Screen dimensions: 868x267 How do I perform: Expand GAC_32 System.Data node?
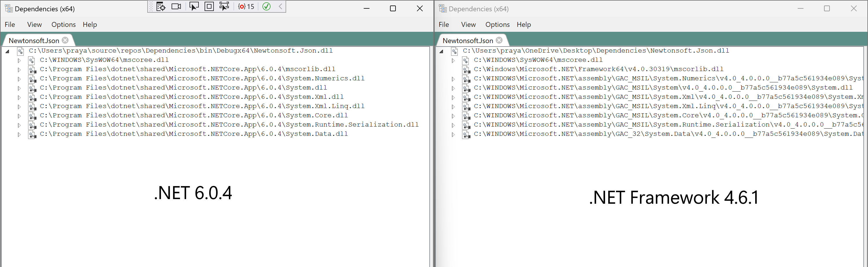pos(453,135)
